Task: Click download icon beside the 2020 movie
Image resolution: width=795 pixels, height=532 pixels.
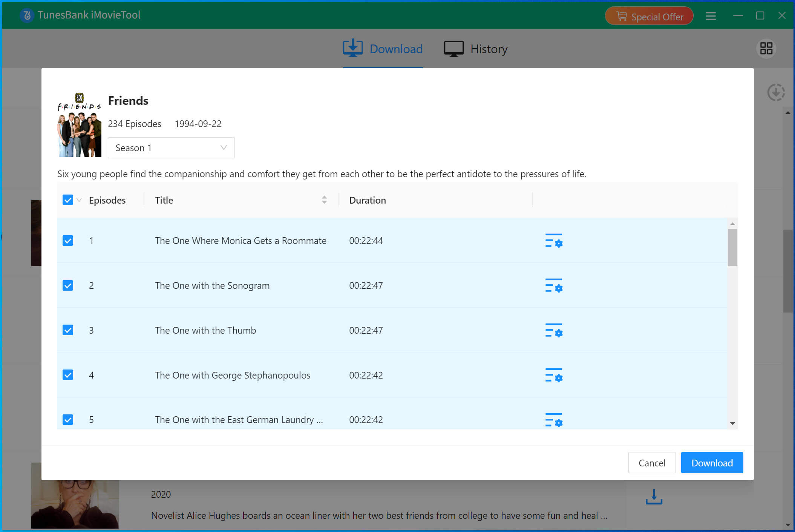Action: coord(654,497)
